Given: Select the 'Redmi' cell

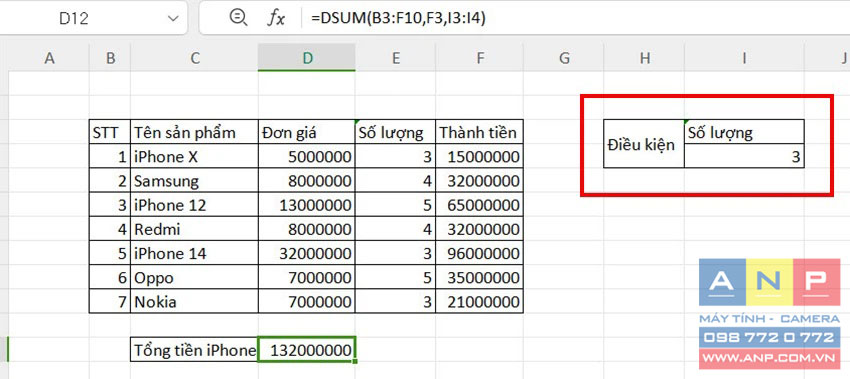Looking at the screenshot, I should (x=195, y=229).
